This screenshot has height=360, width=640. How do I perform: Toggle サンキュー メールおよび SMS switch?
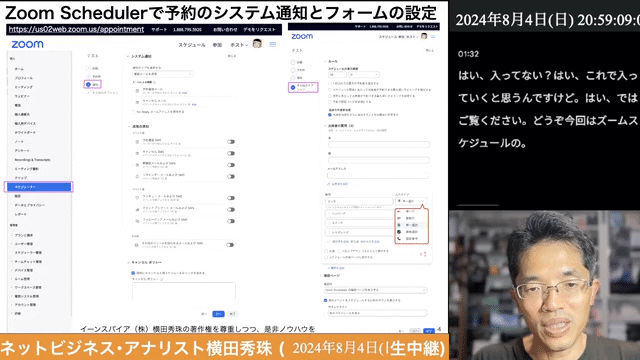231,198
